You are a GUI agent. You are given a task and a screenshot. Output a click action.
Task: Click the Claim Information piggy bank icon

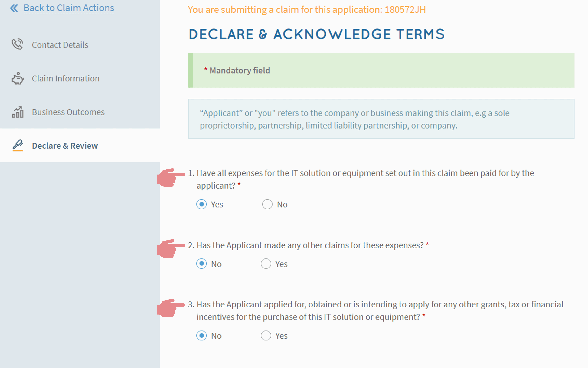[x=18, y=78]
